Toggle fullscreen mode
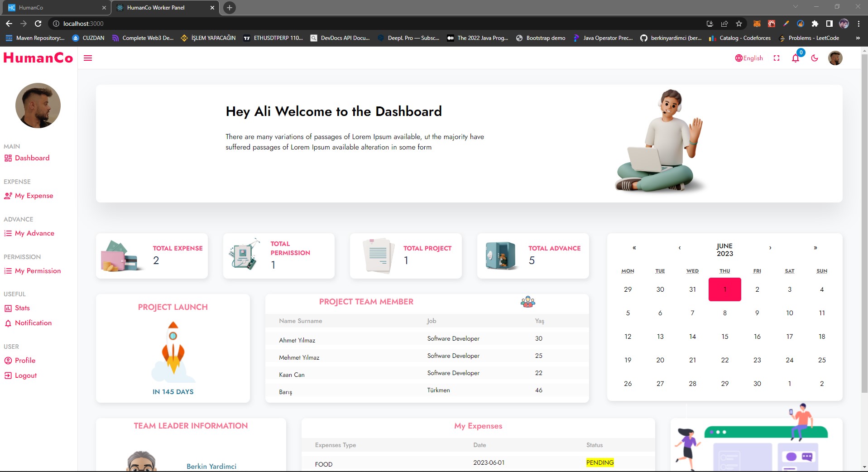Viewport: 868px width, 472px height. (777, 58)
